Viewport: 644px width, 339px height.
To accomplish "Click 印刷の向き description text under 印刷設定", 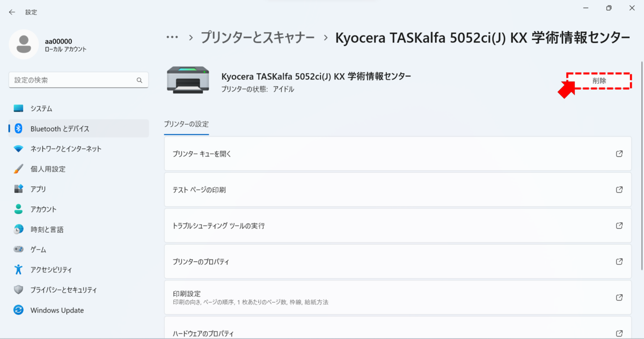I will (251, 302).
